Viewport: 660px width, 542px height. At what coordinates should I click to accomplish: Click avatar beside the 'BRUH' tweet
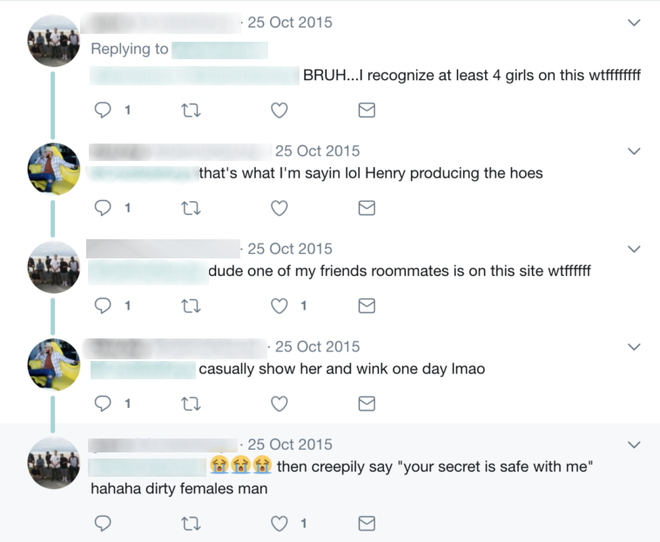point(53,40)
